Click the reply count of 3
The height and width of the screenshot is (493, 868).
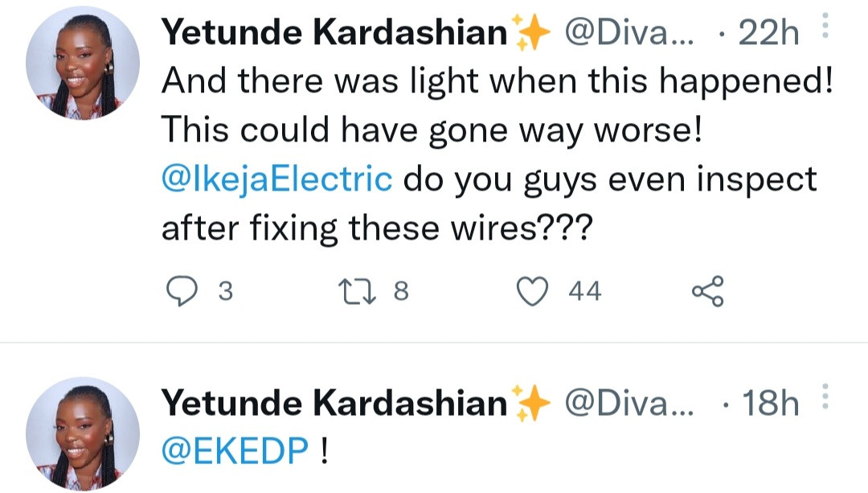pyautogui.click(x=225, y=291)
